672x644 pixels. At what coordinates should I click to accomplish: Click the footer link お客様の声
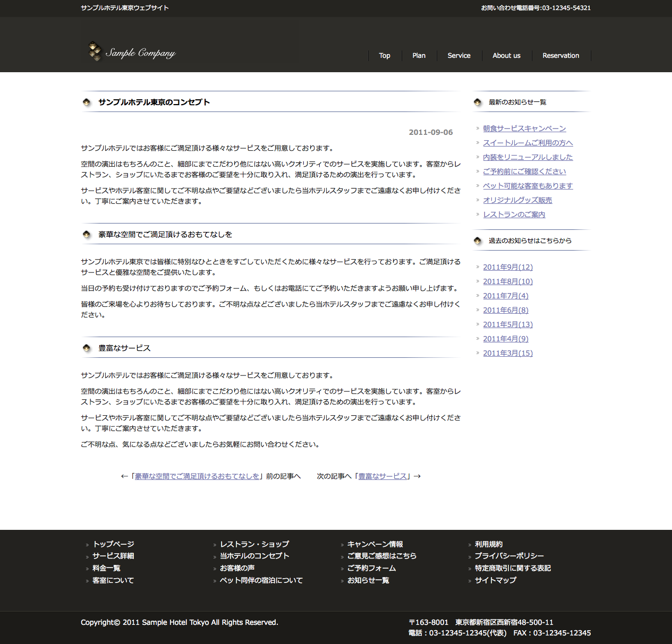[x=237, y=568]
